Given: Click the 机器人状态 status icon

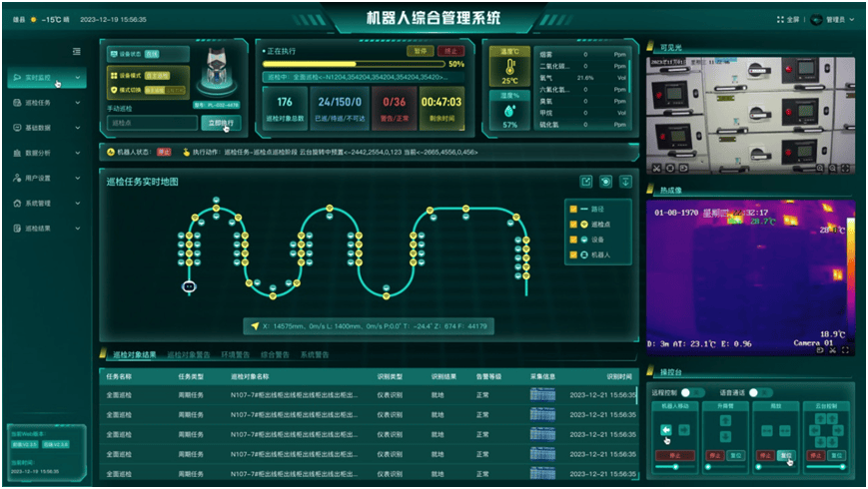Looking at the screenshot, I should [110, 152].
